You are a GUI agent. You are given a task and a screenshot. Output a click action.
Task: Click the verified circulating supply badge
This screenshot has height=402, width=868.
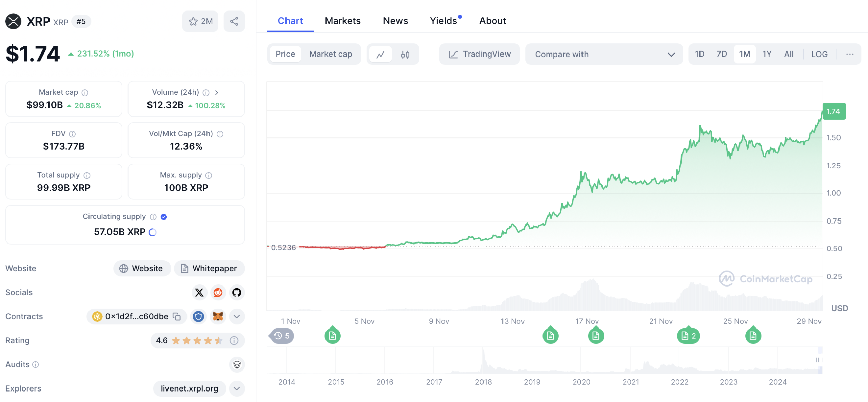click(164, 217)
